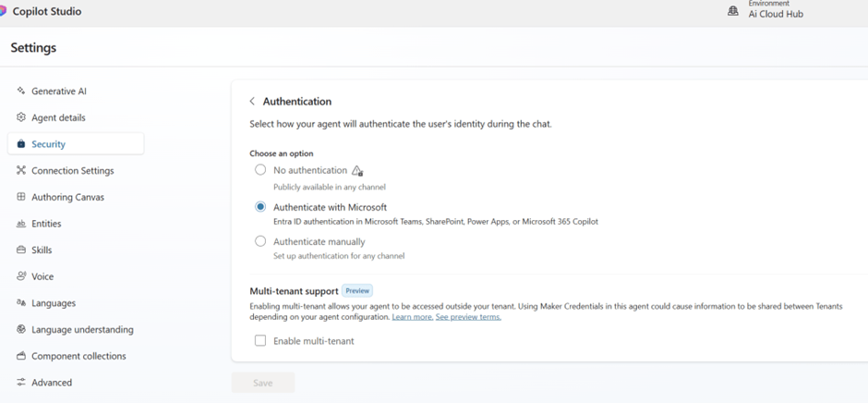Open the Languages settings section
Image resolution: width=868 pixels, height=403 pixels.
coord(54,303)
